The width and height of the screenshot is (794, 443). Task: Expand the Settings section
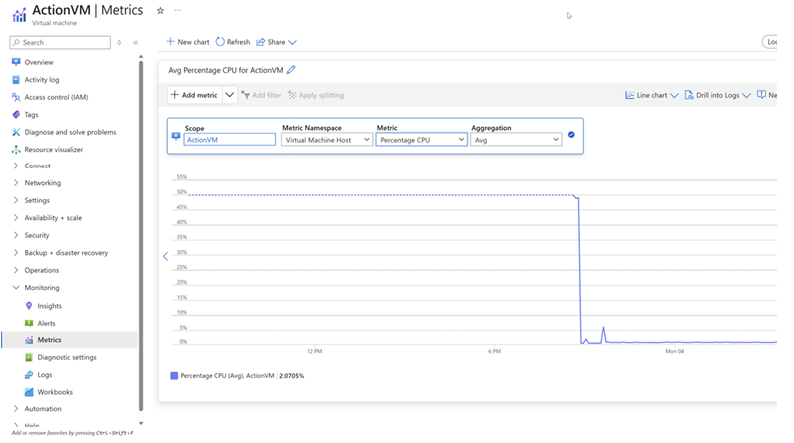[x=16, y=200]
